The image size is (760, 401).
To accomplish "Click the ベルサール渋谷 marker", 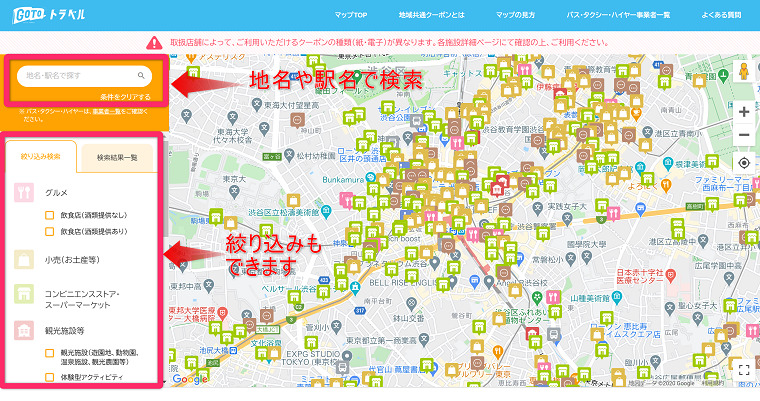I will coord(356,288).
